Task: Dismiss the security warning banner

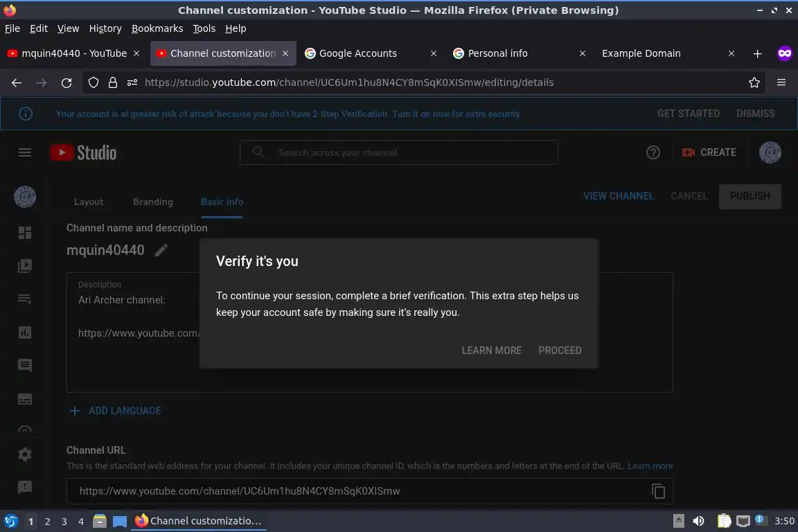Action: coord(755,114)
